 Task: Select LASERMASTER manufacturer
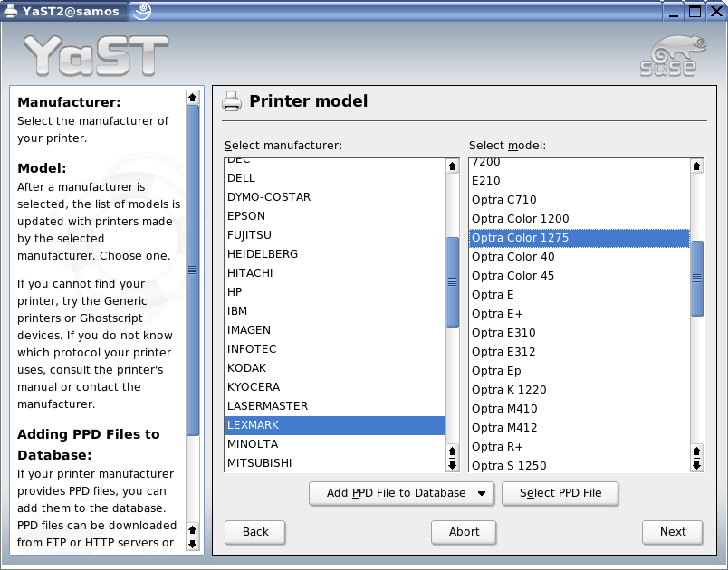[x=335, y=406]
